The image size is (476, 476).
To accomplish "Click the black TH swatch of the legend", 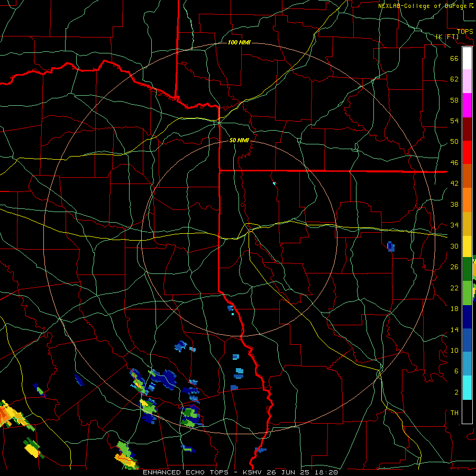I will tap(467, 411).
